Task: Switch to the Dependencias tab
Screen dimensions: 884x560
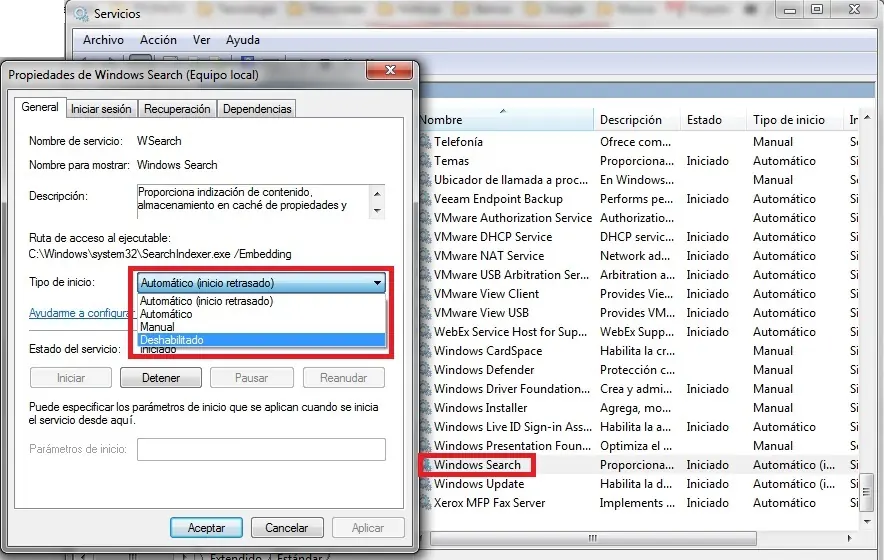Action: pyautogui.click(x=257, y=109)
